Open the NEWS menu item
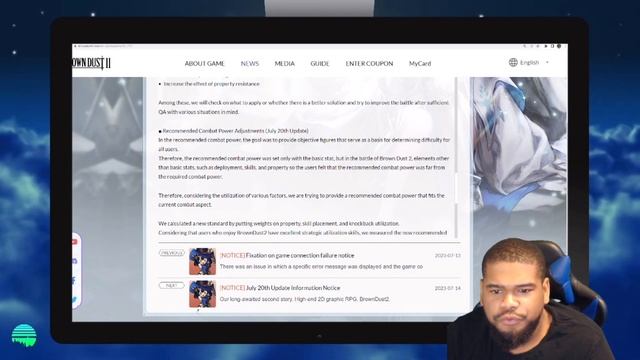640x360 pixels. 250,64
